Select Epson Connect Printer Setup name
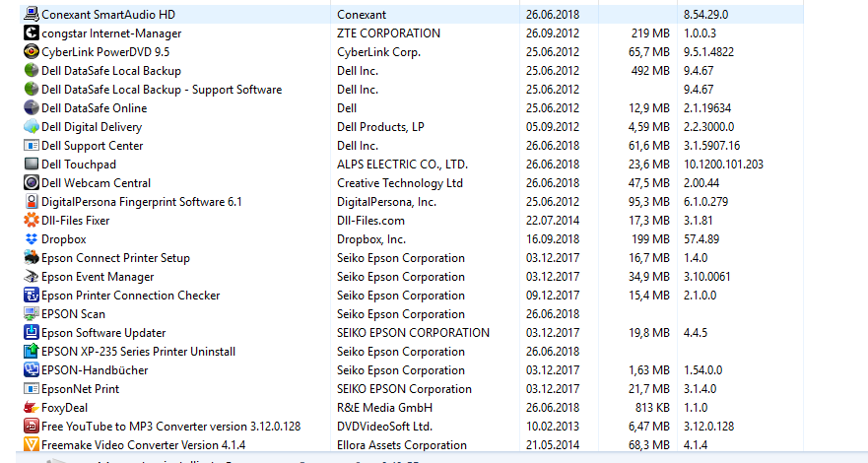The height and width of the screenshot is (463, 868). coord(115,258)
